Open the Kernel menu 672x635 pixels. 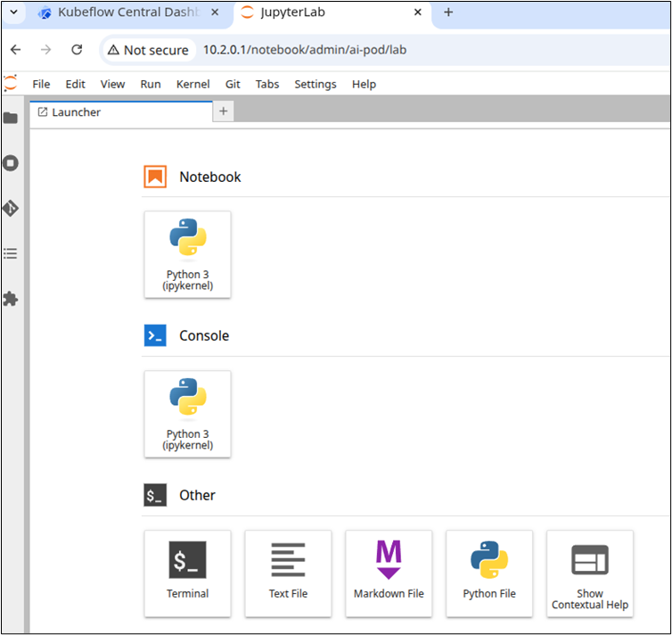click(193, 84)
